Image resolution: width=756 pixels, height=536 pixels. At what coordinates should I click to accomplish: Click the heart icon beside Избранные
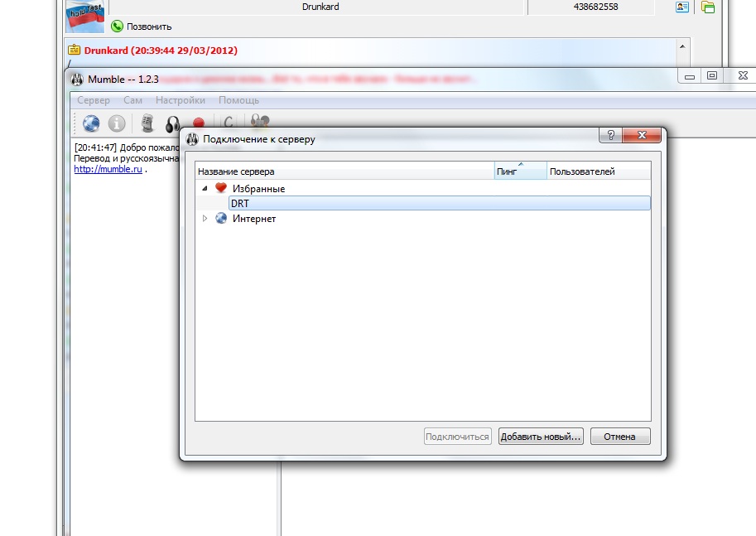221,188
